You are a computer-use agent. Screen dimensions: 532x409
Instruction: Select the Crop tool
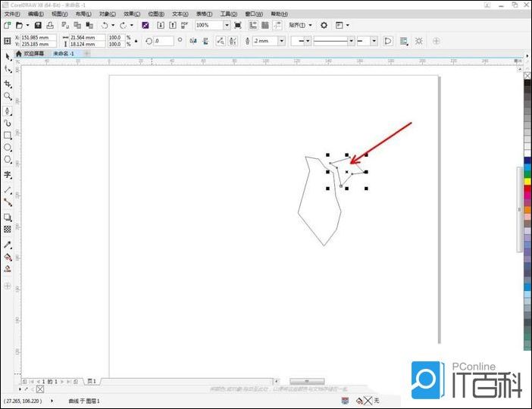8,83
